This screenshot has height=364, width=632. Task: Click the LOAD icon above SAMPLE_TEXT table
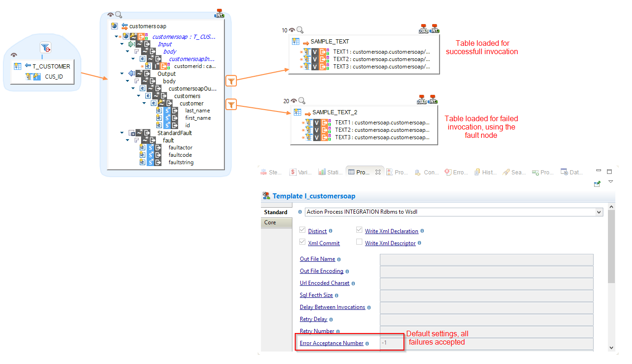(x=422, y=29)
